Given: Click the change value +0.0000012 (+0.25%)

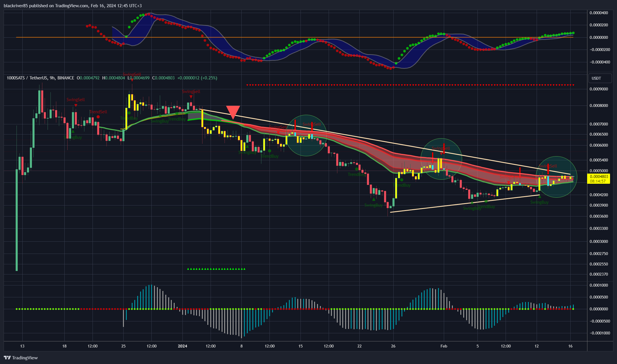Looking at the screenshot, I should pos(197,78).
